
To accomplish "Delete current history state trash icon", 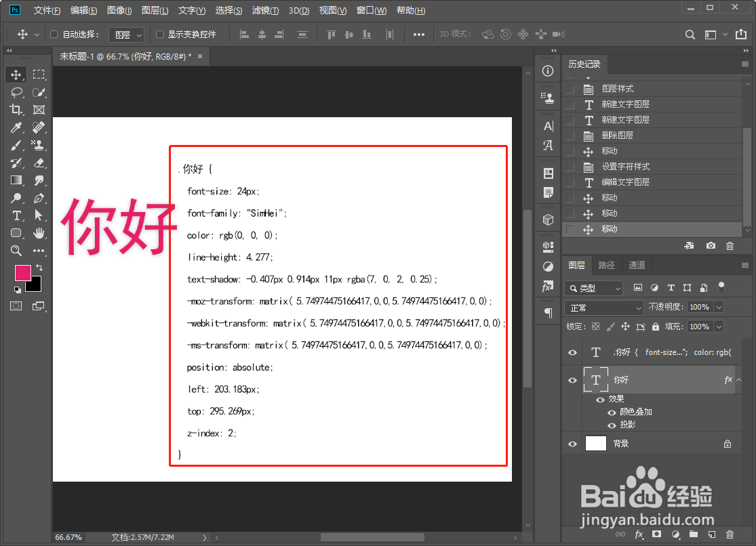I will coord(730,246).
